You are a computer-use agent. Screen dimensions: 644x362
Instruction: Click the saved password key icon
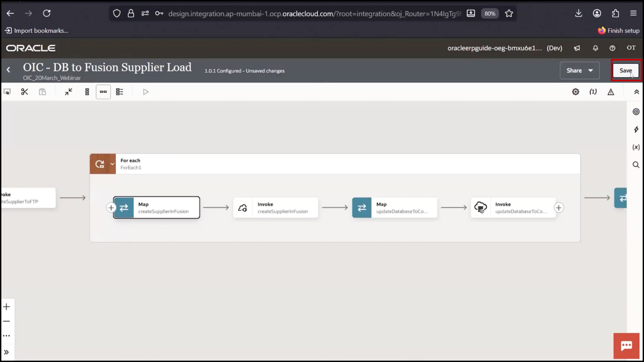click(159, 13)
